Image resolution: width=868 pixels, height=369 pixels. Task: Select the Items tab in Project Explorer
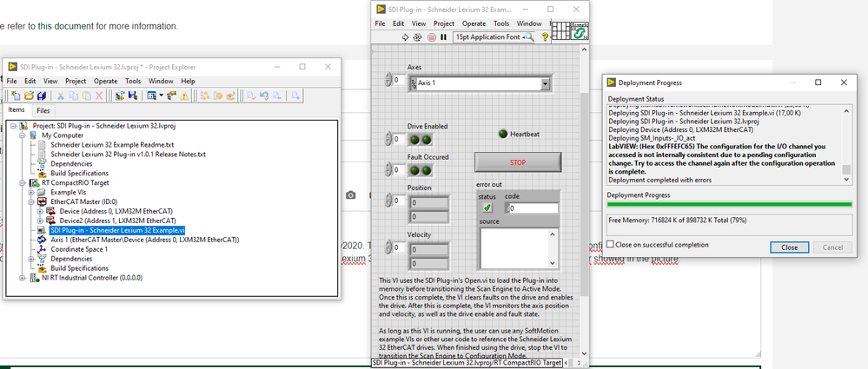(x=17, y=110)
